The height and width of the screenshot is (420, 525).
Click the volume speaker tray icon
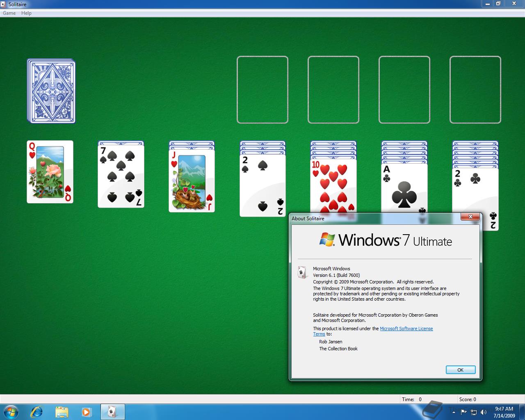pos(484,412)
